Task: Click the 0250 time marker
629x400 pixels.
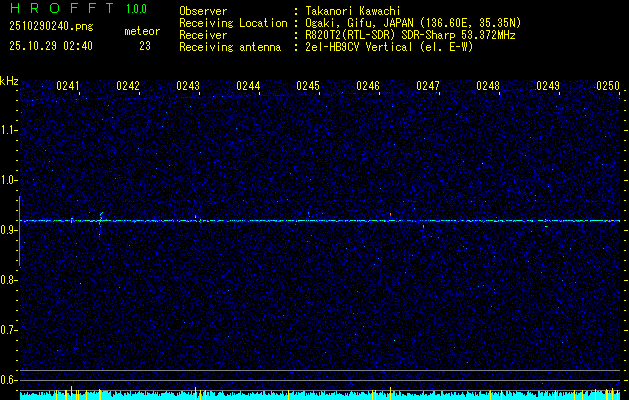Action: 608,87
